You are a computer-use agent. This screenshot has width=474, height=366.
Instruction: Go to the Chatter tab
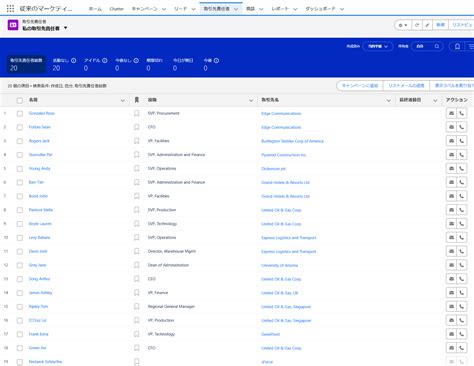[x=116, y=9]
